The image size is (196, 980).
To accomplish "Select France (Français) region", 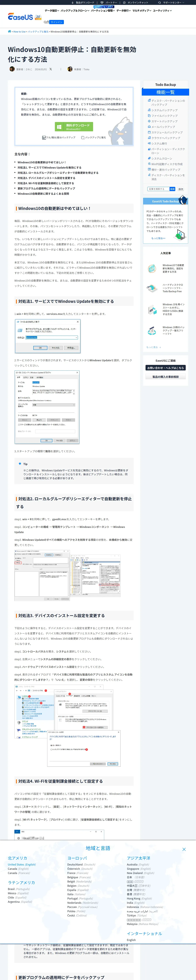I will [x=78, y=873].
